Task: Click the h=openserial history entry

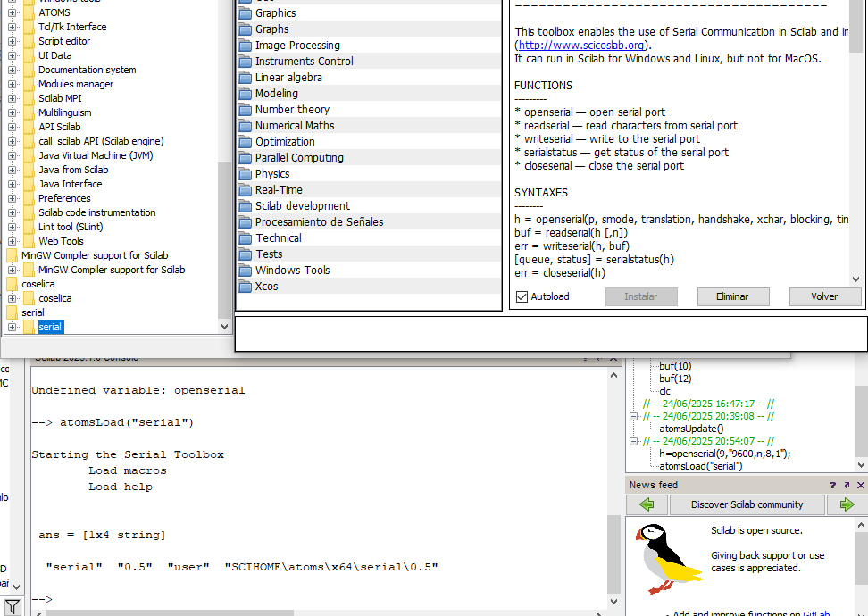Action: tap(724, 454)
